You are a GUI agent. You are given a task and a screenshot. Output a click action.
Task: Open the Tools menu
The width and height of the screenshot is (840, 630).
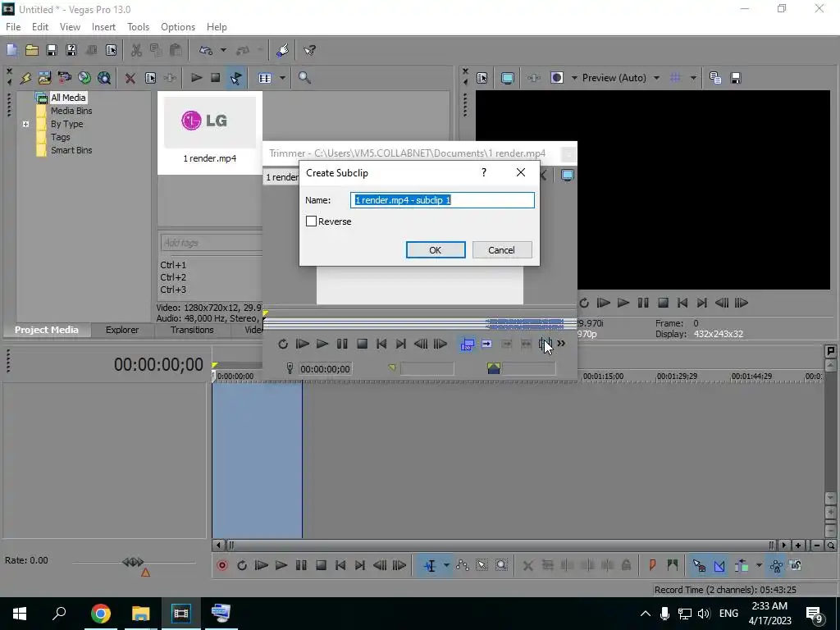138,27
